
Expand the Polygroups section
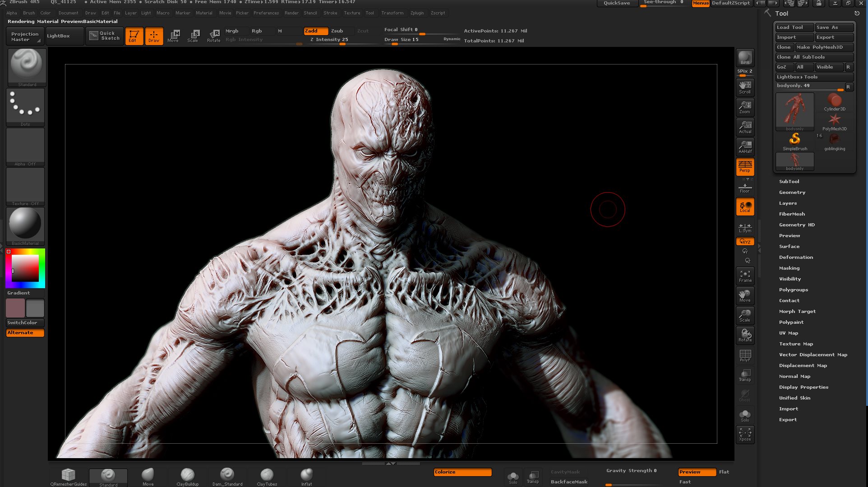pos(794,289)
